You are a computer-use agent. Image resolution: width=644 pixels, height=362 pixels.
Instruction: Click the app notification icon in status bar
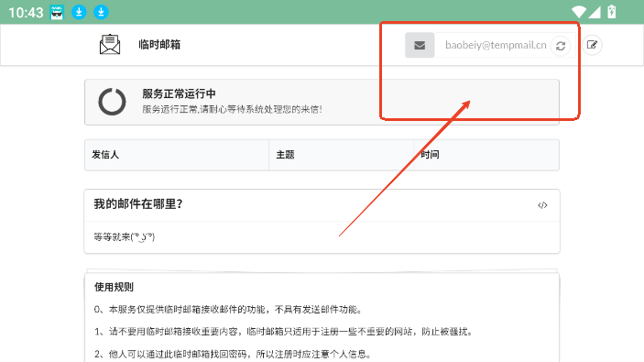57,12
